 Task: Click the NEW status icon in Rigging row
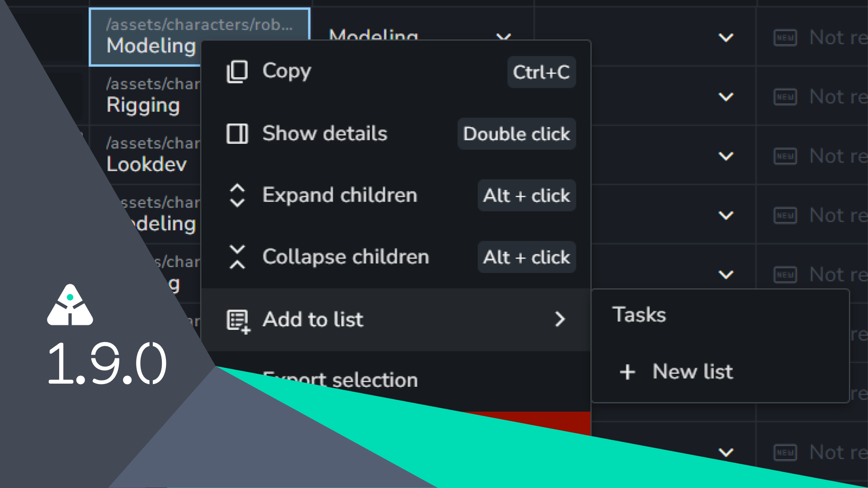pyautogui.click(x=785, y=97)
